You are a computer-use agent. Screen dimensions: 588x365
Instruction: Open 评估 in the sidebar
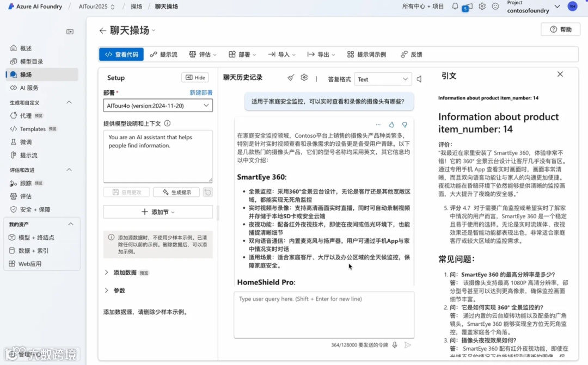point(42,196)
